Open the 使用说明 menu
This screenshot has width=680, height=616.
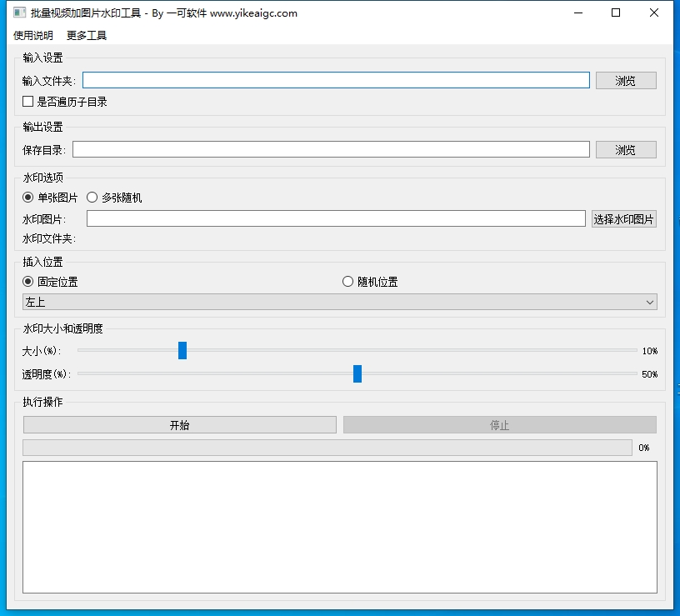pyautogui.click(x=33, y=35)
